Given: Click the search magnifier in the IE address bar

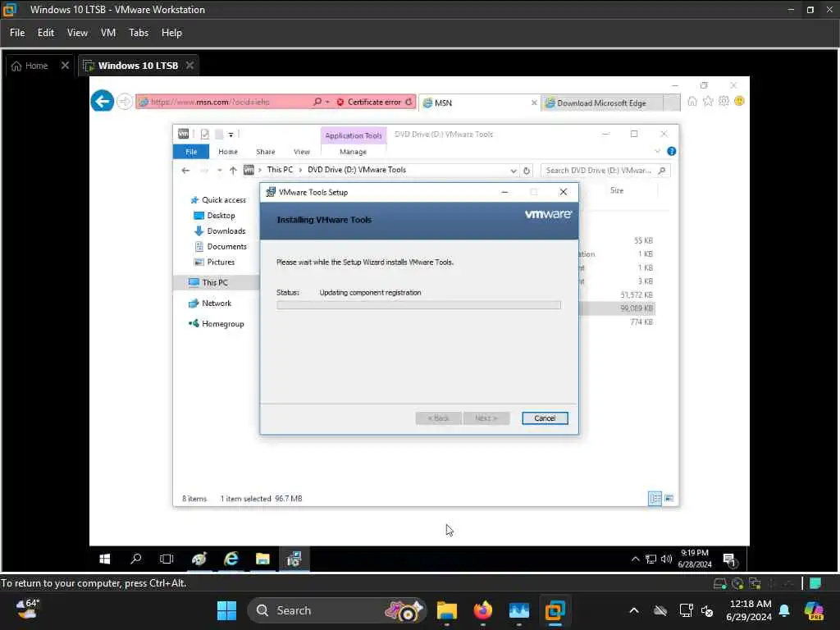Looking at the screenshot, I should tap(317, 102).
